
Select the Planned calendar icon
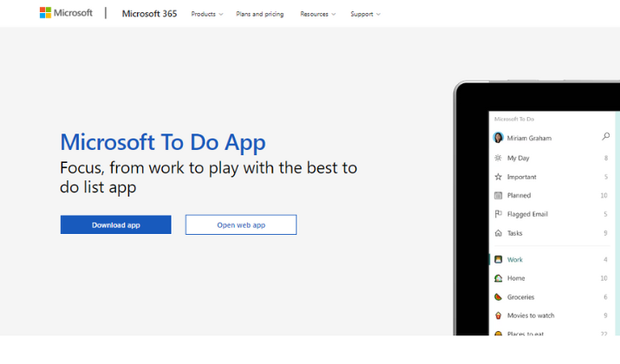(x=499, y=195)
